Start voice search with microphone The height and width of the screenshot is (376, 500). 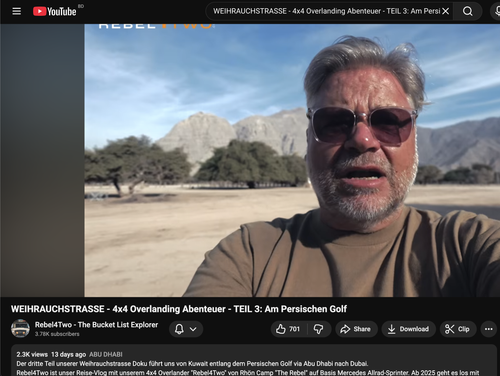click(496, 11)
